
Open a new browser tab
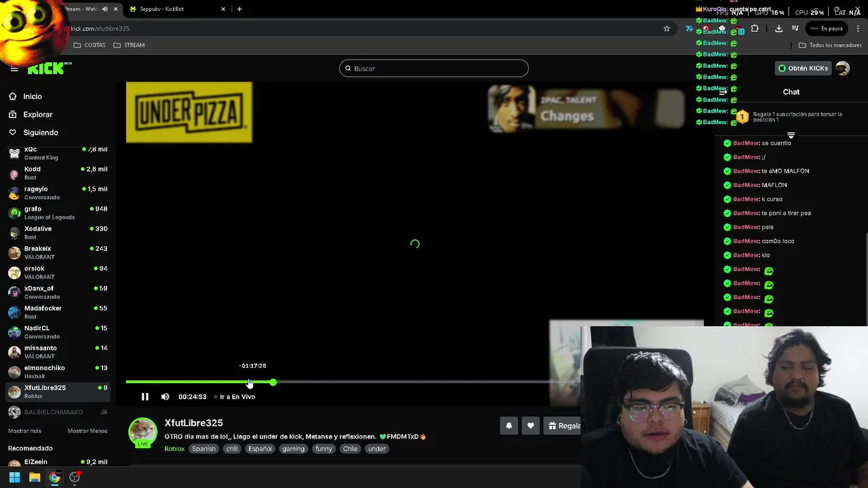(x=239, y=9)
